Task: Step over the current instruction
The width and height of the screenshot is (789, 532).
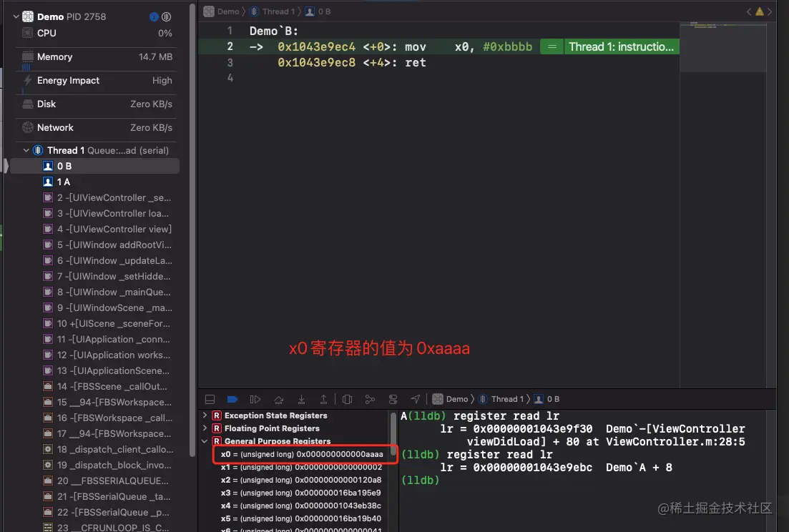Action: (278, 399)
